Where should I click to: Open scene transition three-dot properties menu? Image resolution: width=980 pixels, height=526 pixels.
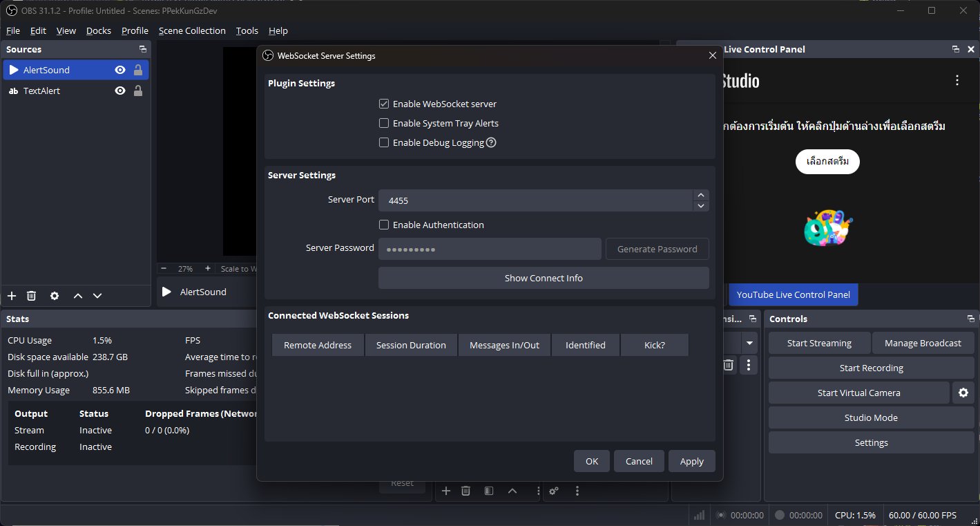click(749, 365)
